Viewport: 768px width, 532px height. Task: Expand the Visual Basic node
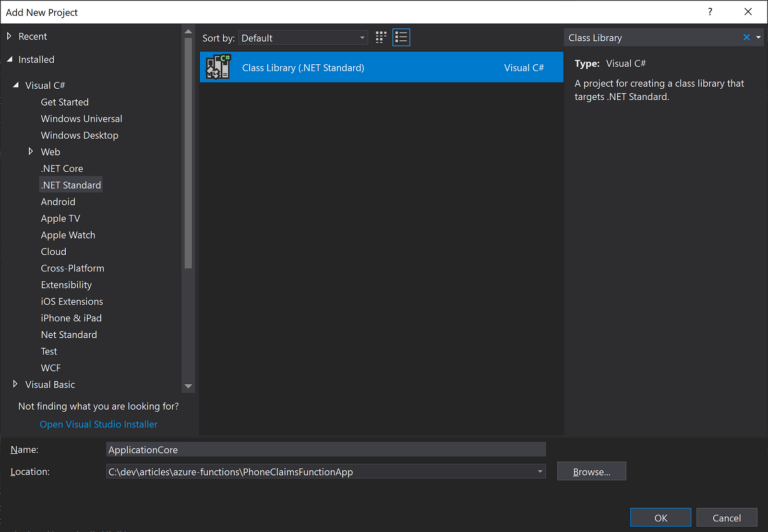(x=15, y=384)
